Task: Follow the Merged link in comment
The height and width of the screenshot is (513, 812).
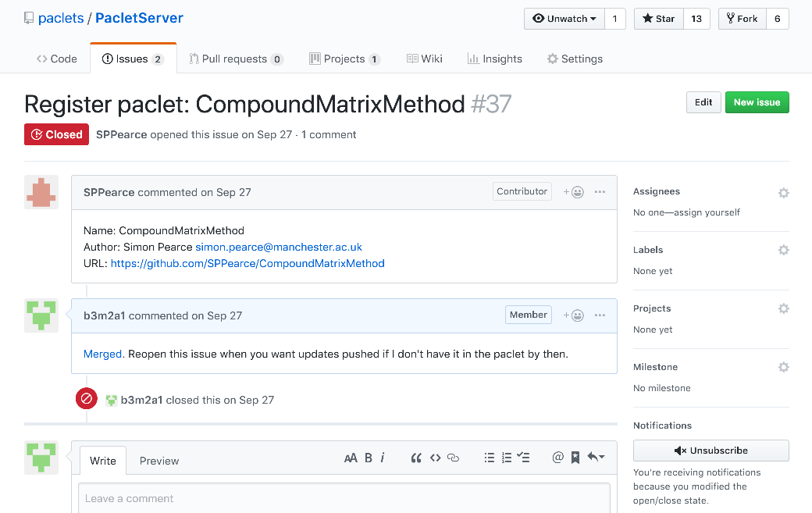Action: tap(102, 354)
